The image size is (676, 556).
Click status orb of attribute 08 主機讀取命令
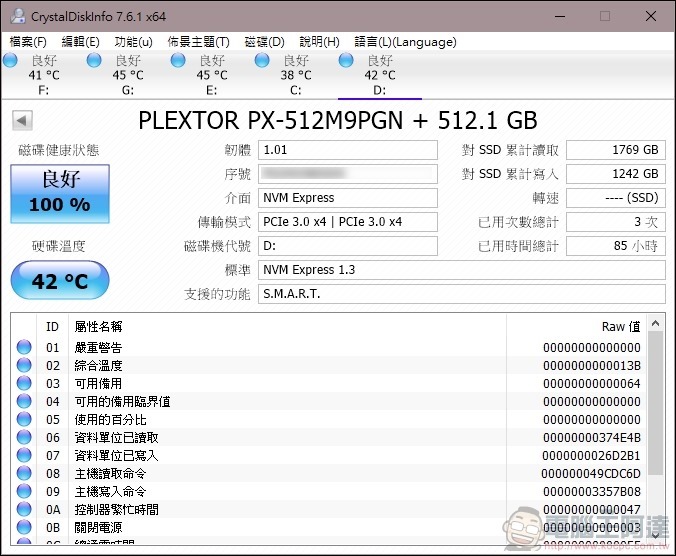[24, 473]
